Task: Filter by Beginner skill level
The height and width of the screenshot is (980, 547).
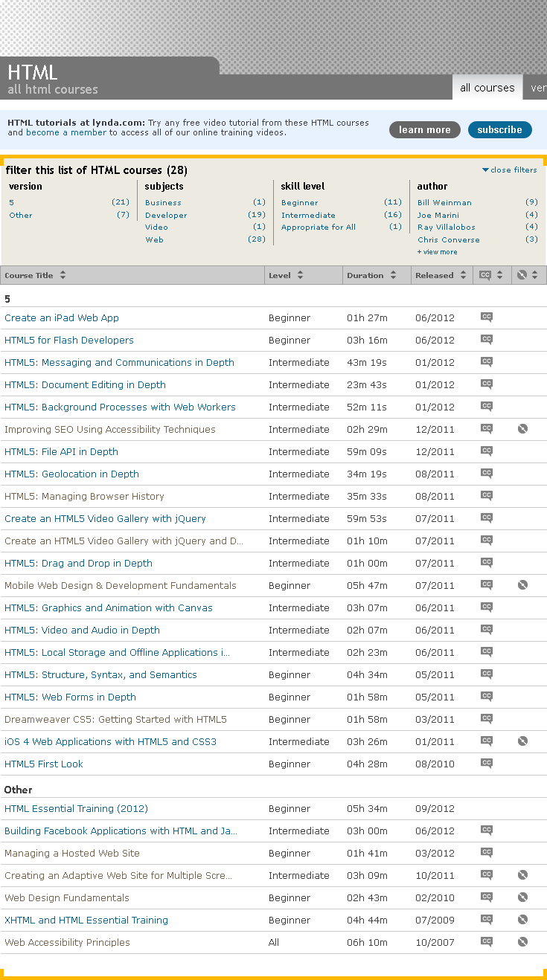Action: coord(300,202)
